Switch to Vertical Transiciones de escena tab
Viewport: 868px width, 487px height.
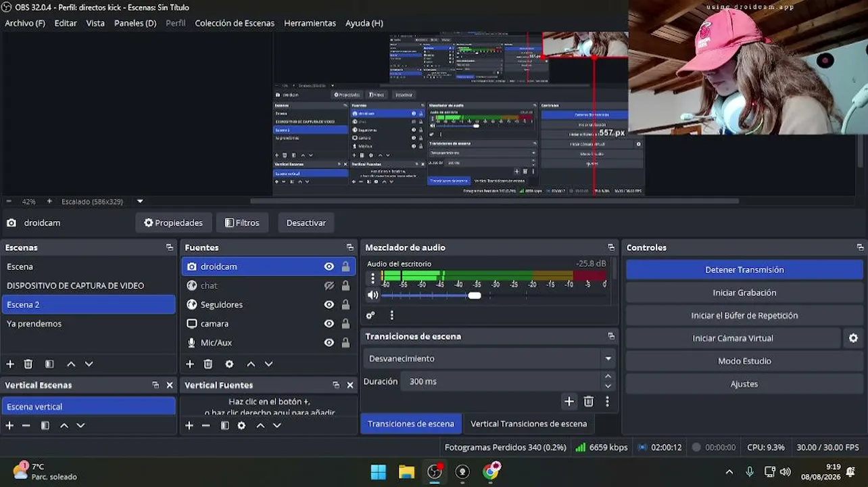coord(529,423)
